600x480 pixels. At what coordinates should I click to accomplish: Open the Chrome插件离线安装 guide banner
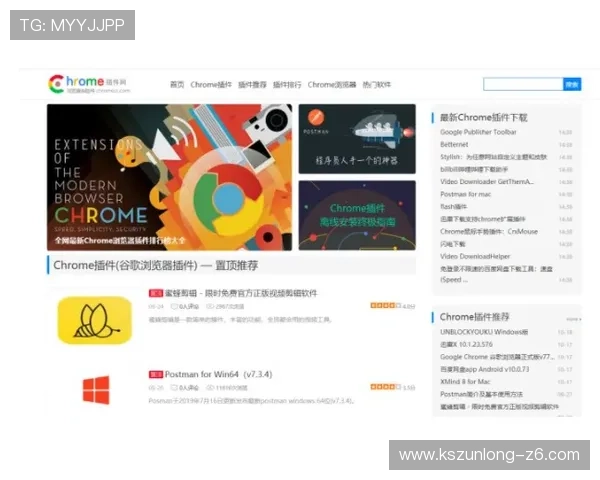(356, 215)
